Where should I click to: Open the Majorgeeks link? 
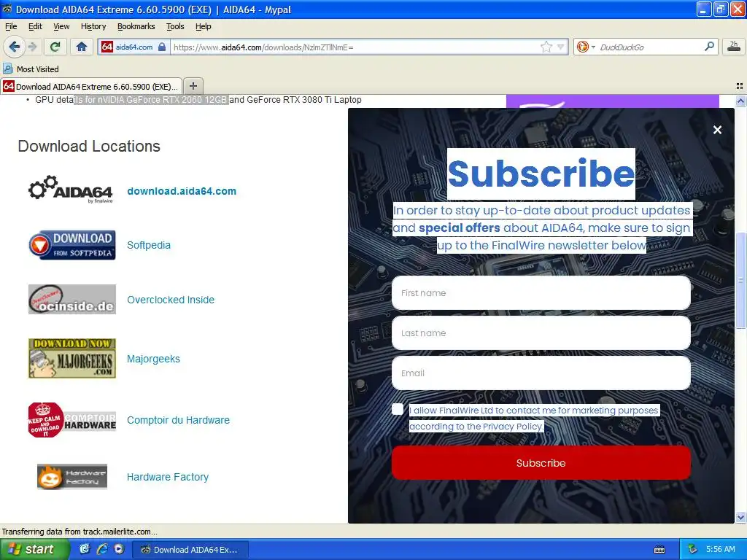(x=153, y=359)
